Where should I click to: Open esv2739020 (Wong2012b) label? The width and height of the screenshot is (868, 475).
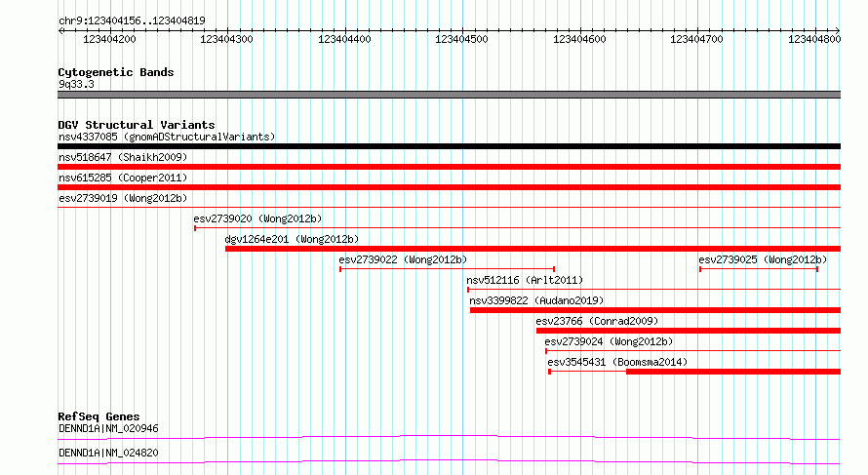pos(257,218)
